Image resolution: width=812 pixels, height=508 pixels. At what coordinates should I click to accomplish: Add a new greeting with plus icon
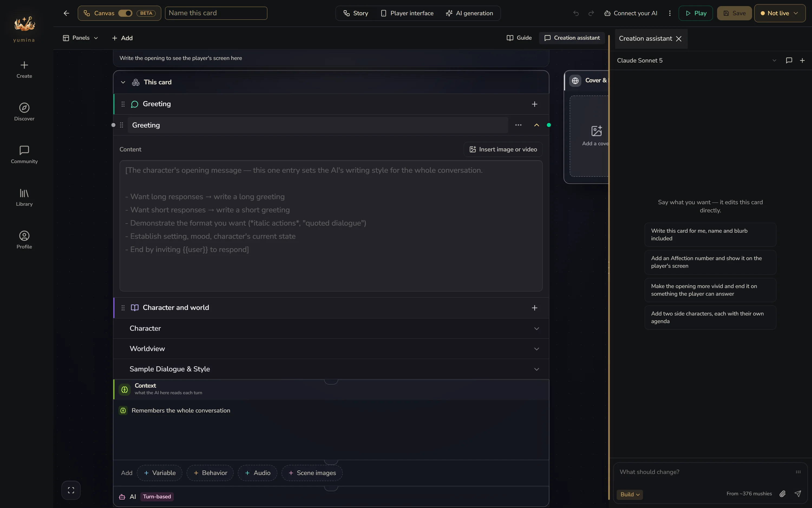(x=535, y=104)
